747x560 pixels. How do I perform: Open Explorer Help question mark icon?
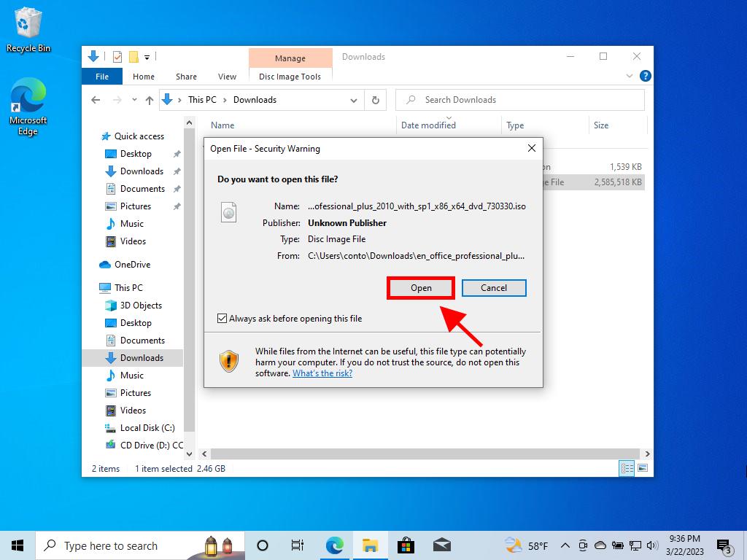click(645, 76)
